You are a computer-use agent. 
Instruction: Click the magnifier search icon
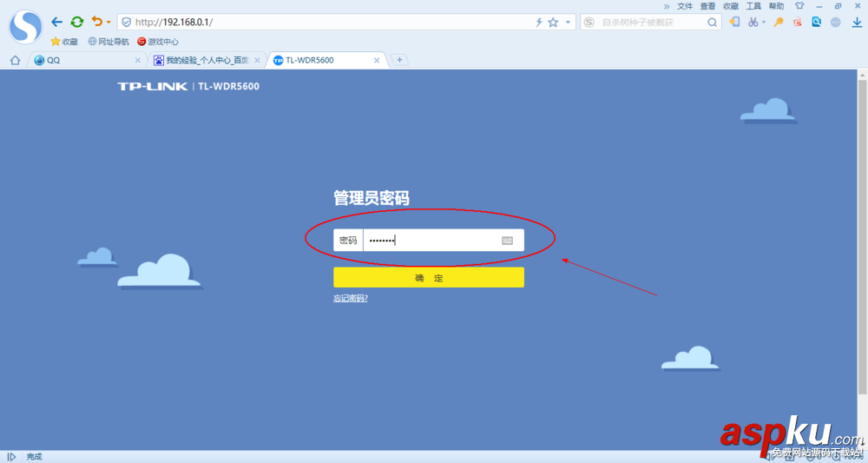tap(713, 23)
